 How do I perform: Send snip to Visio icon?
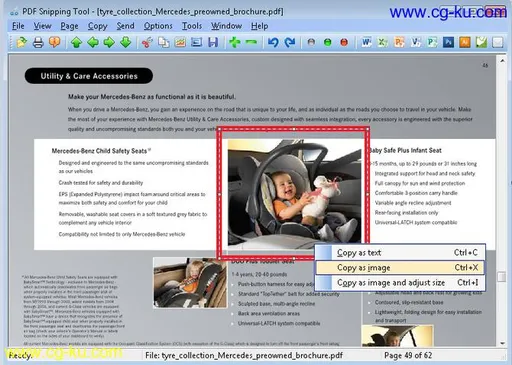tap(416, 42)
